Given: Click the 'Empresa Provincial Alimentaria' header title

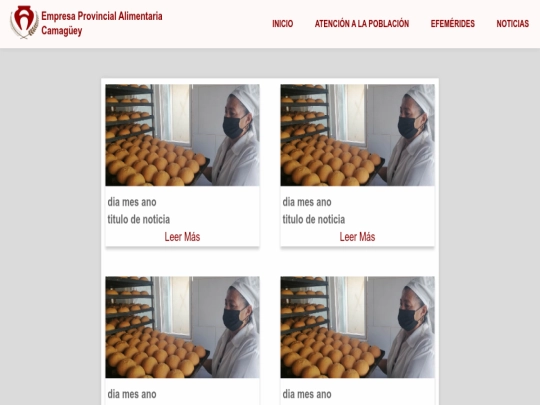Looking at the screenshot, I should point(102,16).
